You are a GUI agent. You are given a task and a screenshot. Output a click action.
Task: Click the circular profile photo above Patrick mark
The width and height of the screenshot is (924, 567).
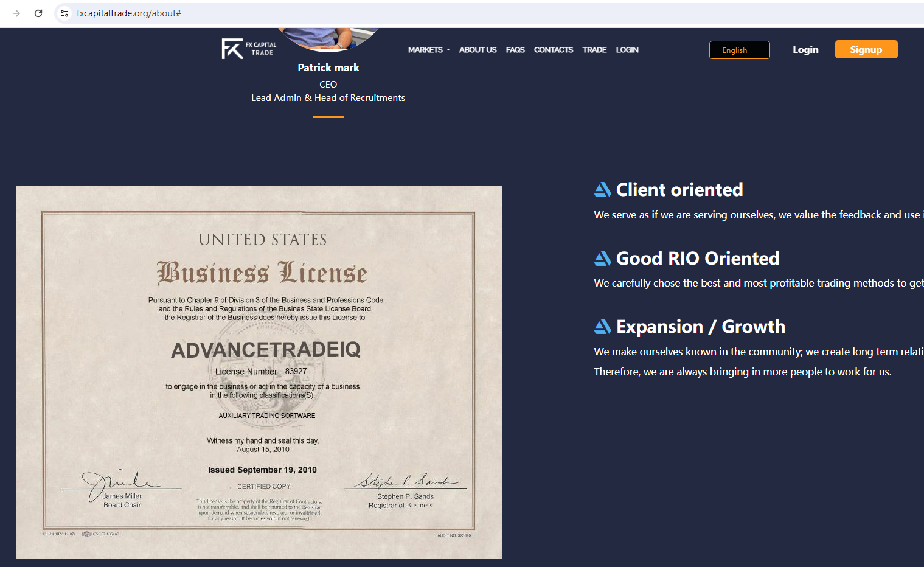coord(328,38)
